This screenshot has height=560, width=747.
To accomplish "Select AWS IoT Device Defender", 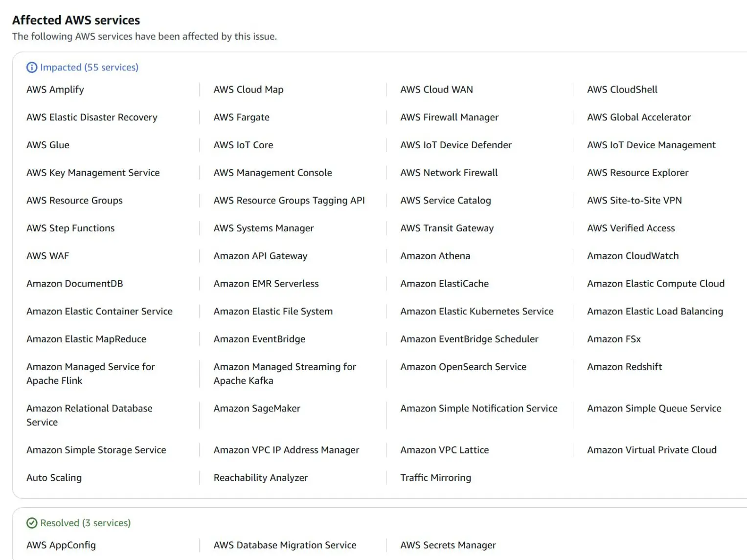I will (456, 145).
